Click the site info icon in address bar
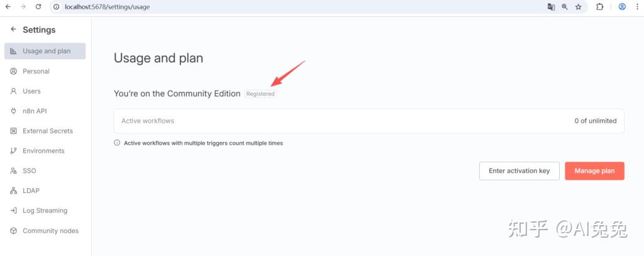Screen dimensions: 644x256 (56, 6)
